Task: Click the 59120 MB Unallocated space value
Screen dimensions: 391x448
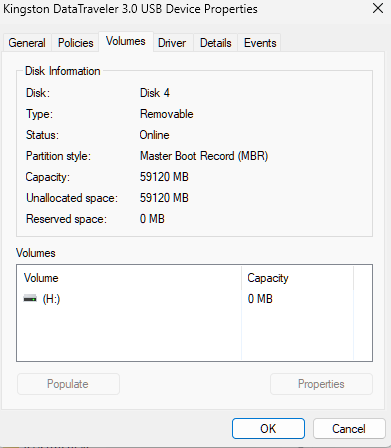Action: [x=164, y=198]
